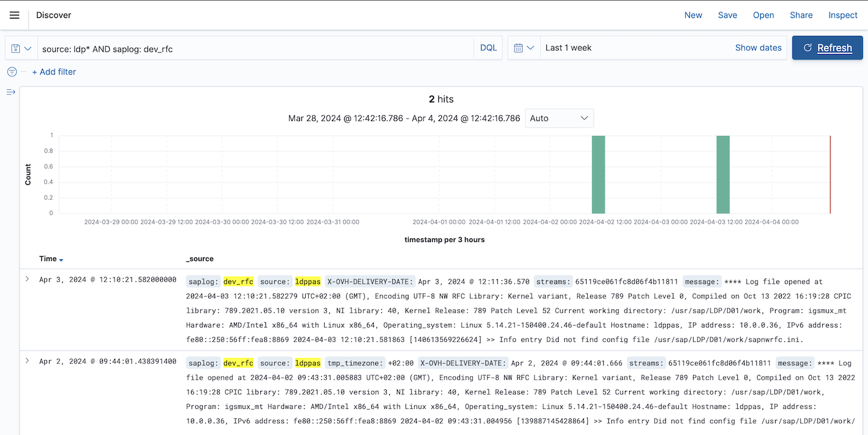Click the Show dates link
Viewport: 868px width, 435px height.
[758, 48]
